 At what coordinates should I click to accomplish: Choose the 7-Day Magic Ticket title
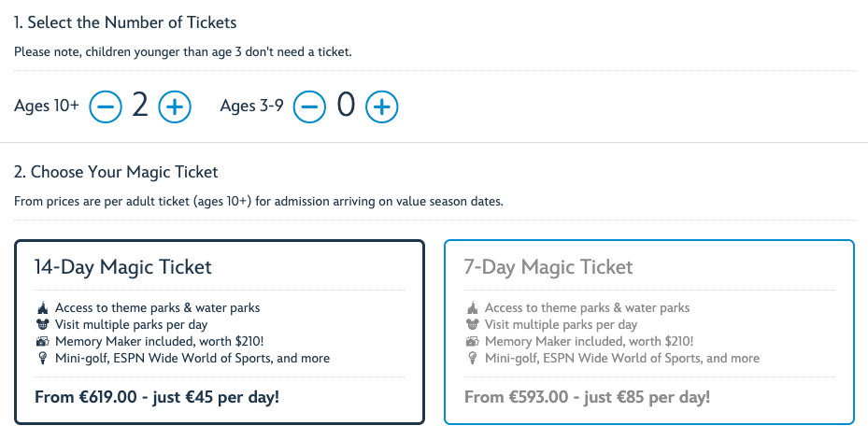click(x=548, y=267)
